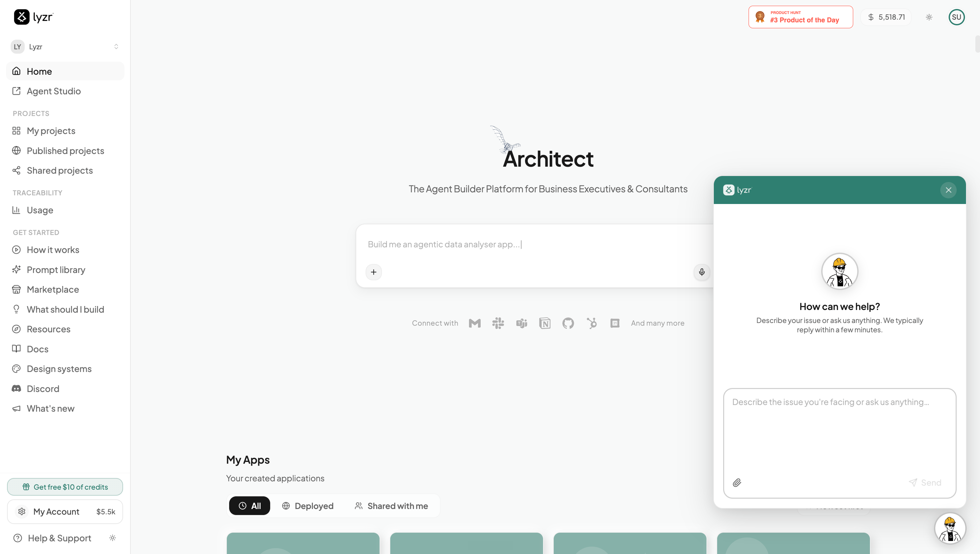The width and height of the screenshot is (980, 554).
Task: Click the Discord icon
Action: point(16,388)
